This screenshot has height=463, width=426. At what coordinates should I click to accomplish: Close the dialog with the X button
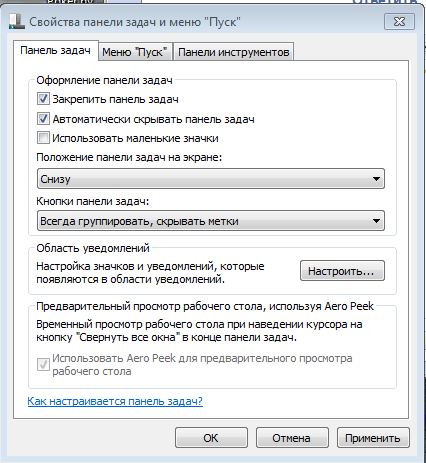(399, 22)
